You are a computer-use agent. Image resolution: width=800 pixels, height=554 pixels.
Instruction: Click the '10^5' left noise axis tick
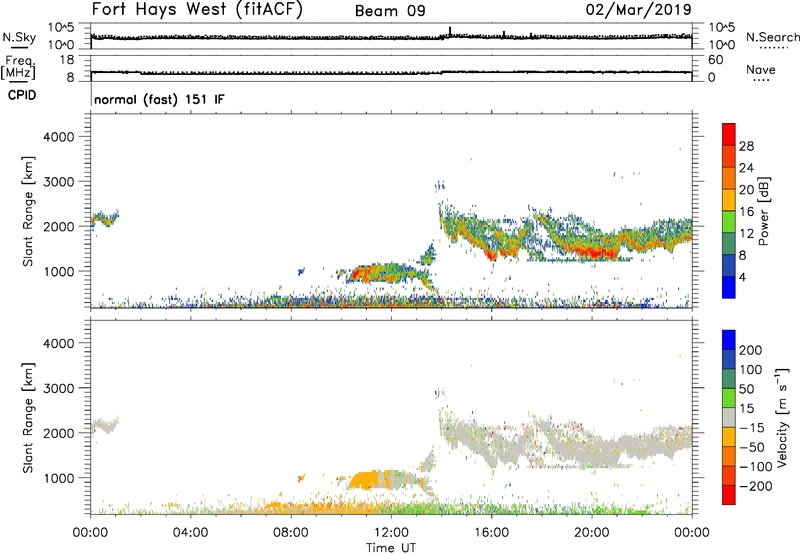[x=61, y=28]
